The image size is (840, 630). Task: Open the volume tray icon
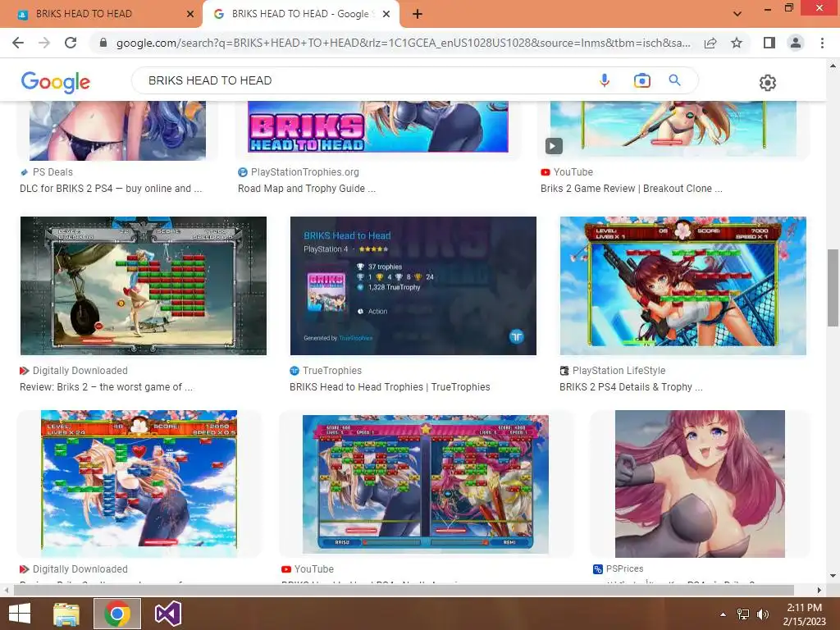762,614
